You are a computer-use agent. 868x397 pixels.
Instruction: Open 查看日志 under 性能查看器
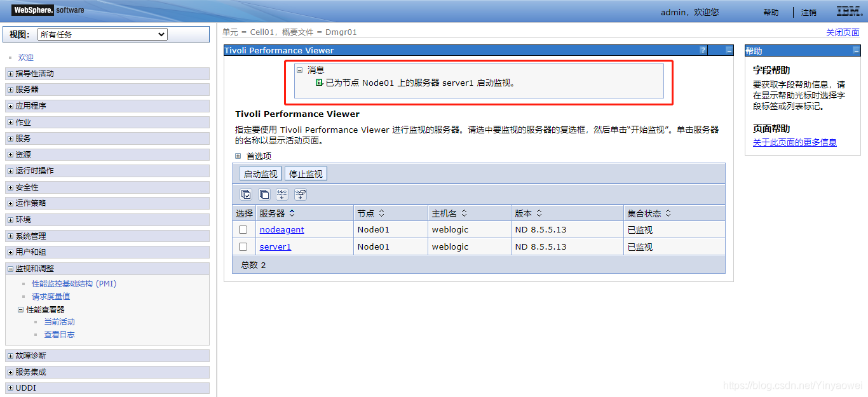pos(60,335)
